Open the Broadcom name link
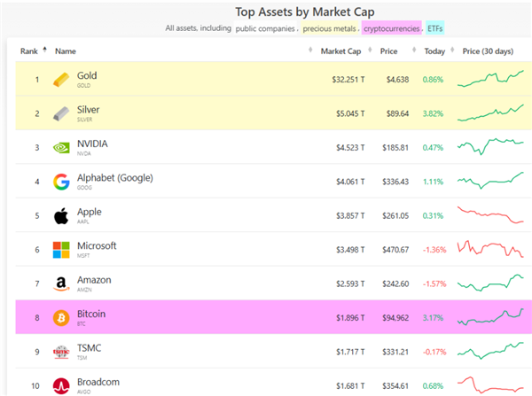Screen dimensions: 532x396 (x=99, y=381)
